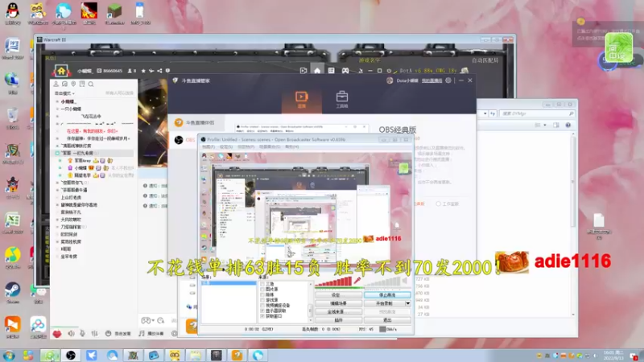Click the microphone icon in the YY bottom bar

click(83, 334)
